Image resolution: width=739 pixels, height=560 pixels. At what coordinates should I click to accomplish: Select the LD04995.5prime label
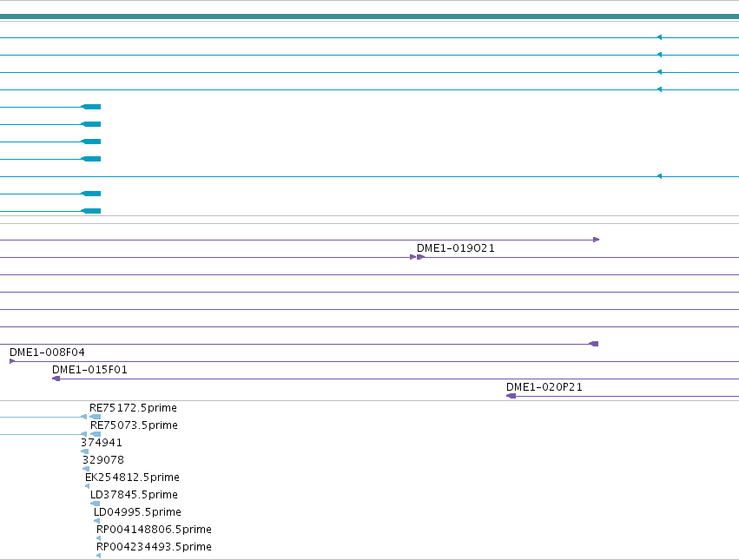(x=137, y=512)
